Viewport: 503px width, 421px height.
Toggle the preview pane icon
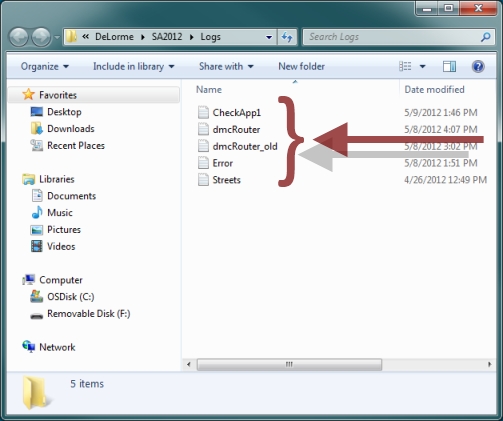[449, 66]
